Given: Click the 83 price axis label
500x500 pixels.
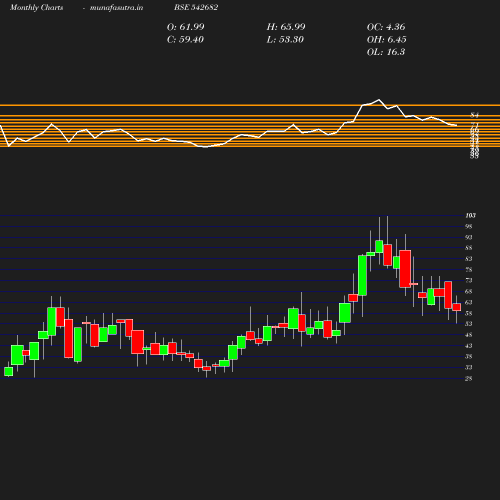Looking at the screenshot, I should (468, 259).
